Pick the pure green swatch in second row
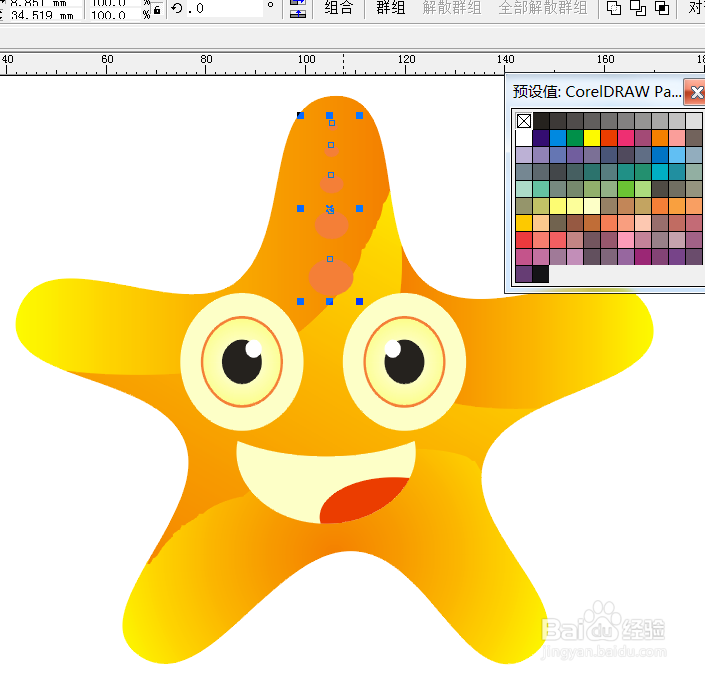 click(x=575, y=138)
